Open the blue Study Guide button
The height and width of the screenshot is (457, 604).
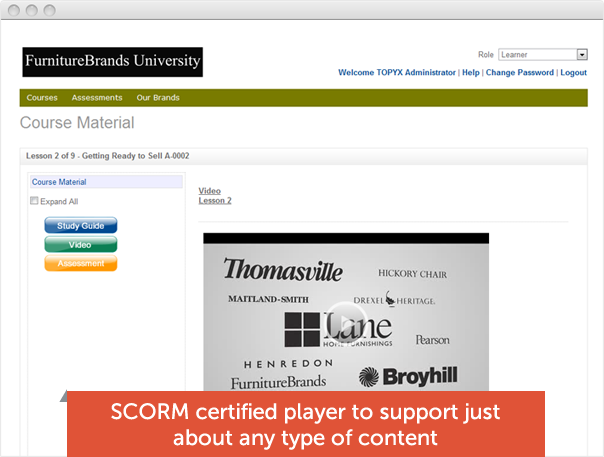coord(81,225)
